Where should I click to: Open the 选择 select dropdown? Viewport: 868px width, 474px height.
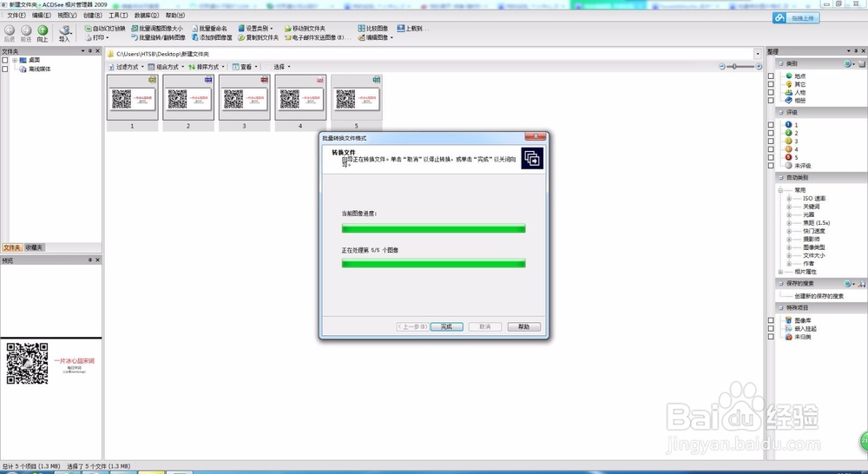coord(282,67)
